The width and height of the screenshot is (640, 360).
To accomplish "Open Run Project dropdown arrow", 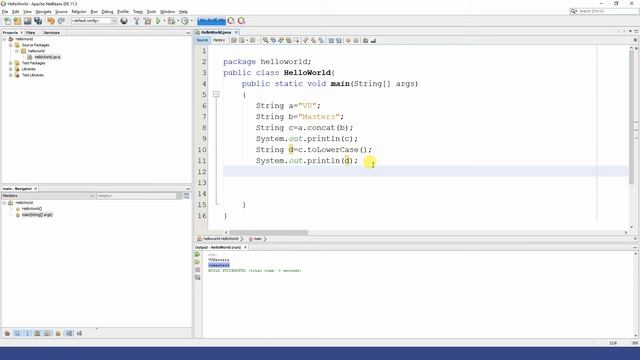I will 164,21.
